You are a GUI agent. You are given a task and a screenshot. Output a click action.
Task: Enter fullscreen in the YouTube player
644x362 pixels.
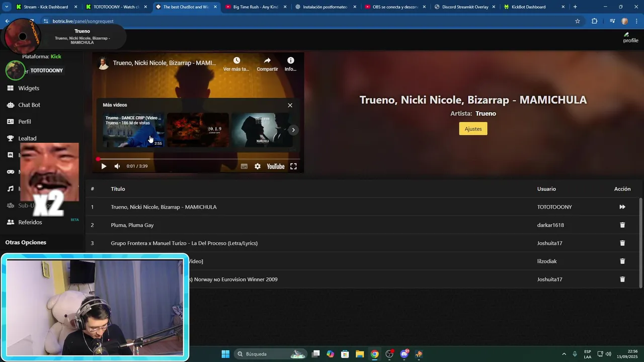coord(293,166)
